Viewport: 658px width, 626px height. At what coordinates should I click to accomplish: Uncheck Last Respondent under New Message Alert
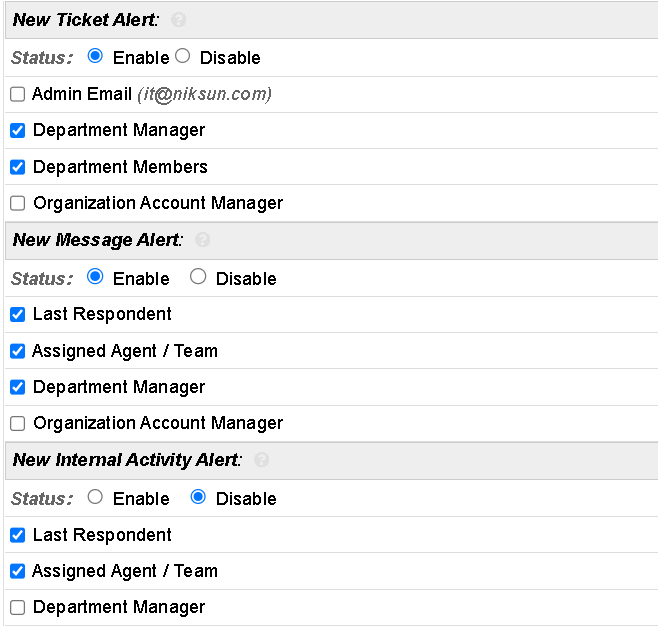point(18,315)
